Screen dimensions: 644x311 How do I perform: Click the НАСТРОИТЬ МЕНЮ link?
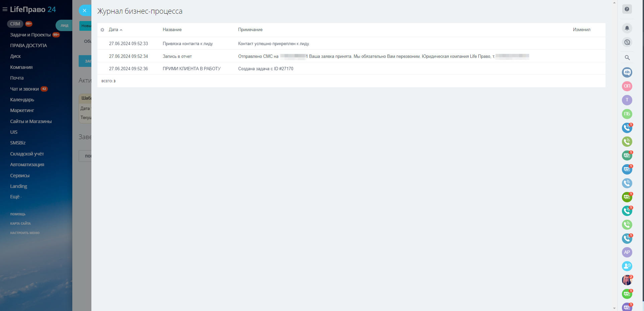25,233
